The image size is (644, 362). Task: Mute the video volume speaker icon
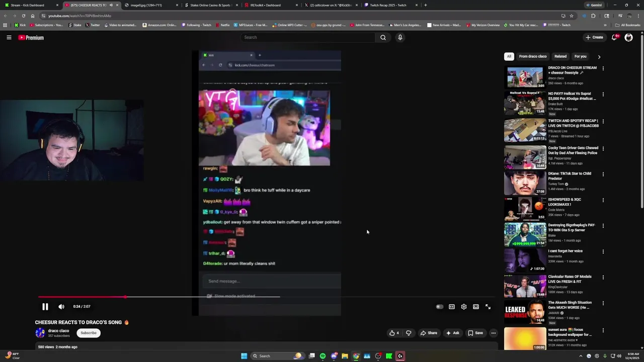pos(61,307)
